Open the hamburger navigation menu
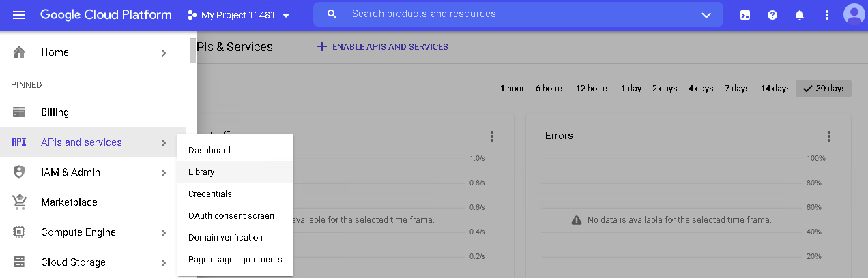 19,15
